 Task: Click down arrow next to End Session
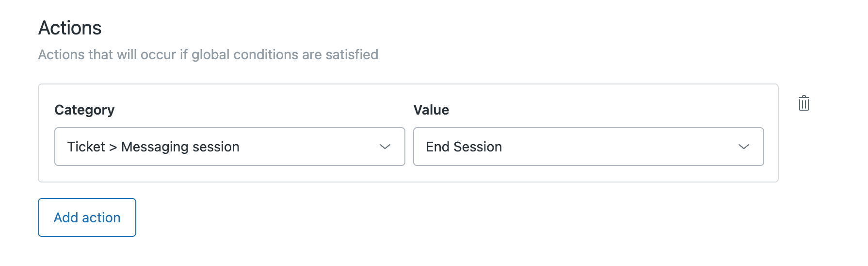coord(743,147)
